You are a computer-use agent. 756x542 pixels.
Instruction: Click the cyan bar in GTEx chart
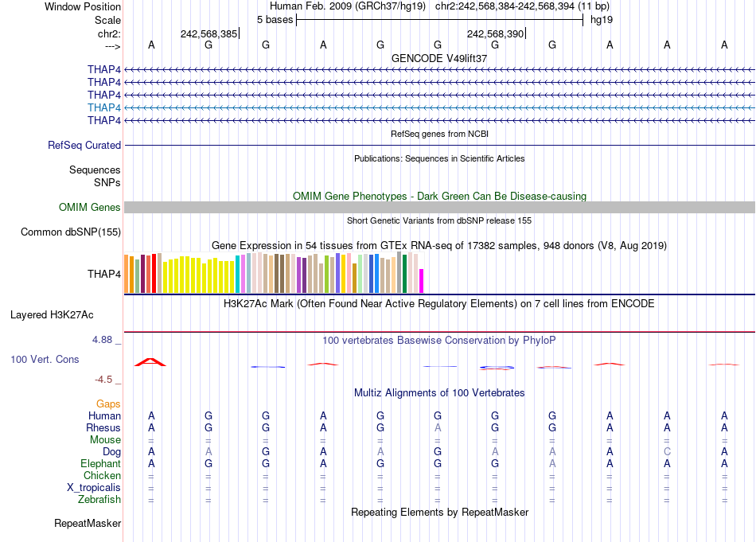[x=238, y=275]
